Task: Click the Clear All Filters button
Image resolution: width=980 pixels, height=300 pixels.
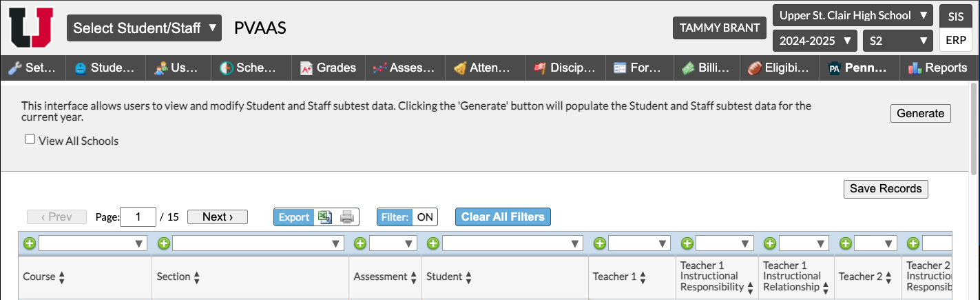Action: click(503, 217)
